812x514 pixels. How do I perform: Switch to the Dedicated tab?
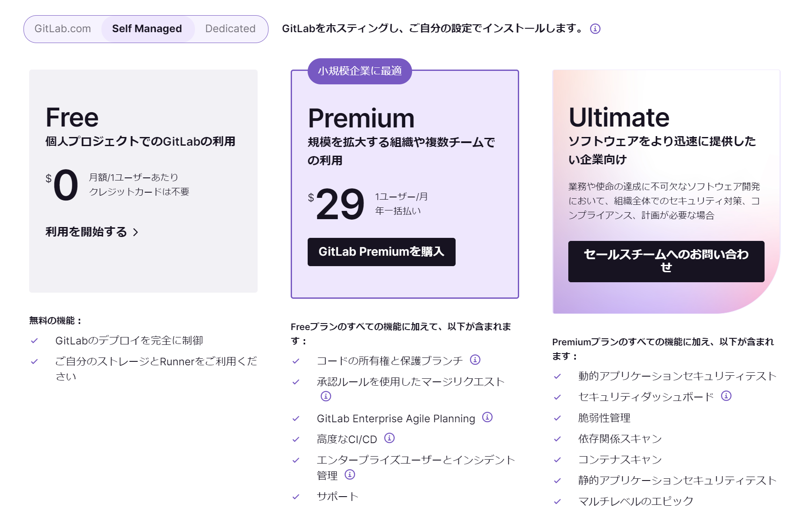[230, 29]
